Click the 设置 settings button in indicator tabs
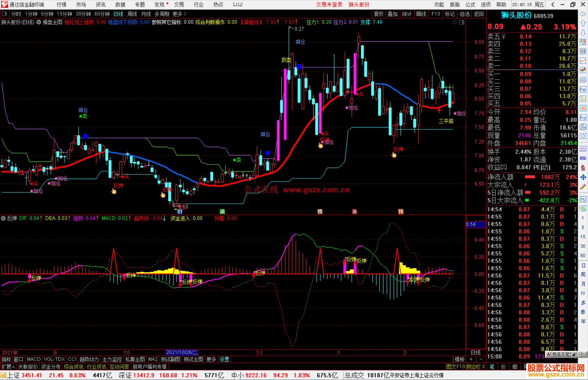This screenshot has height=380, width=588. [224, 359]
